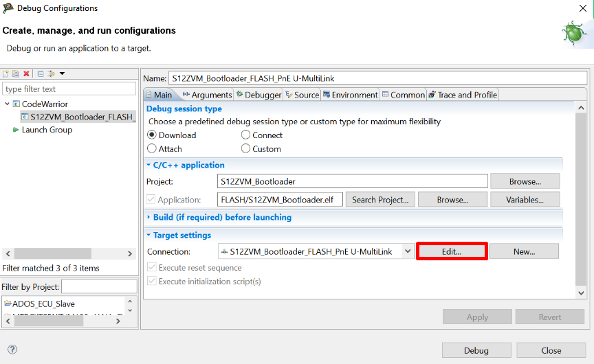
Task: Toggle Execute initialization script(s) checkbox
Action: pyautogui.click(x=152, y=281)
